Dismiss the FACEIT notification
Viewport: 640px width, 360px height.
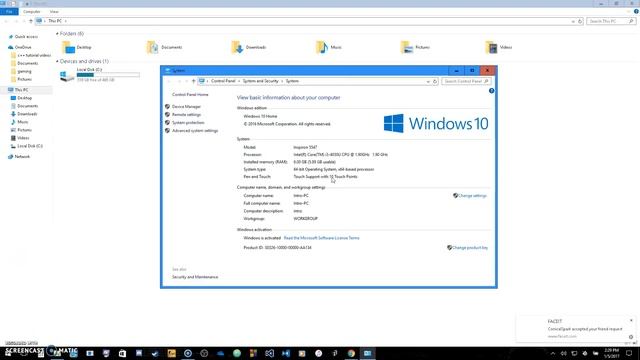pos(631,321)
